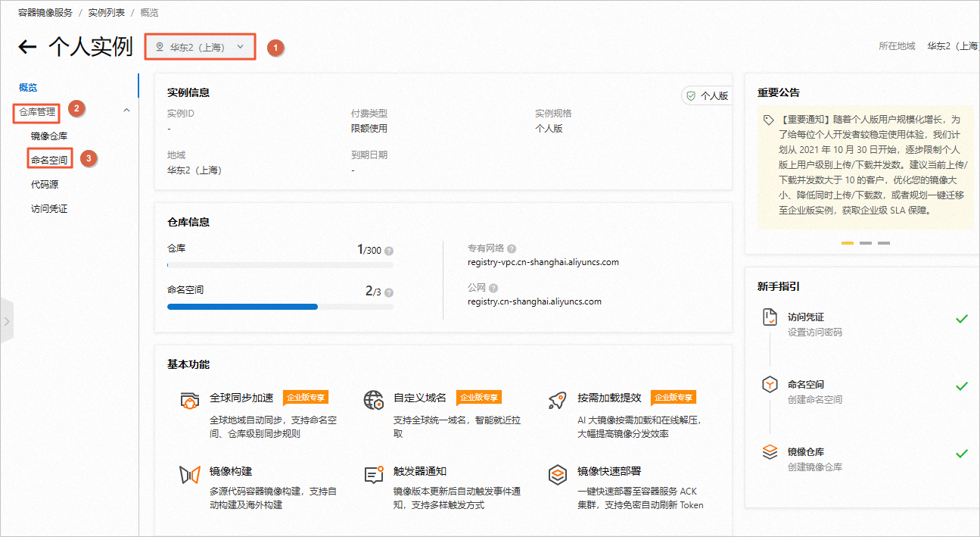Image resolution: width=980 pixels, height=537 pixels.
Task: Click 所在地域 label at top right
Action: pyautogui.click(x=897, y=46)
